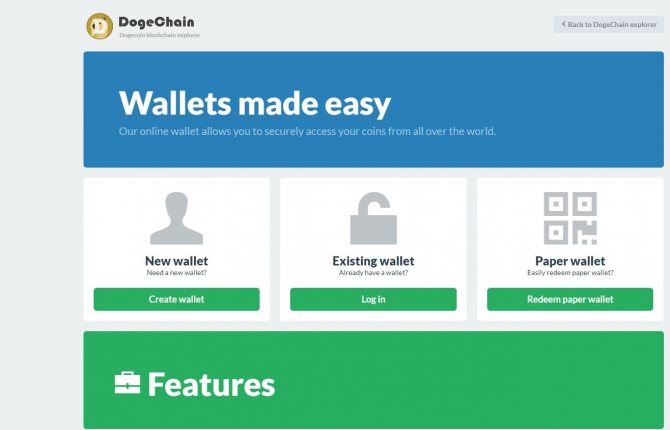The width and height of the screenshot is (670, 430).
Task: Select the New wallet heading
Action: (x=176, y=261)
